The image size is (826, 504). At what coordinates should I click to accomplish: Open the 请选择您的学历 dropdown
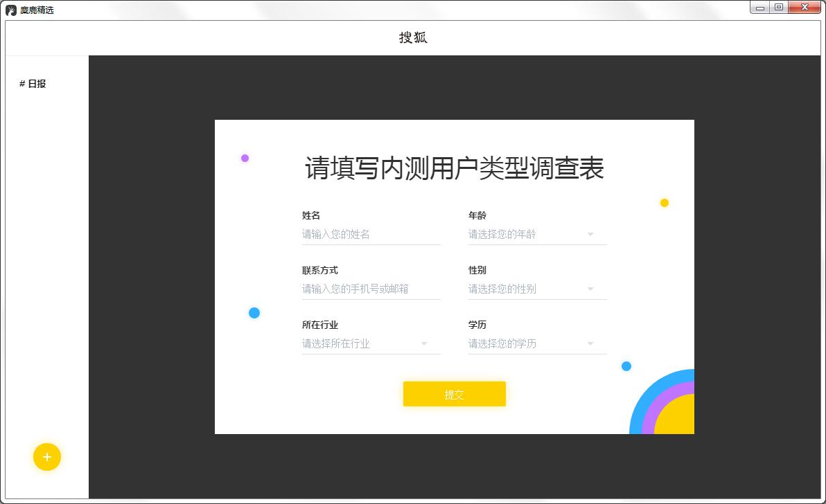coord(537,343)
